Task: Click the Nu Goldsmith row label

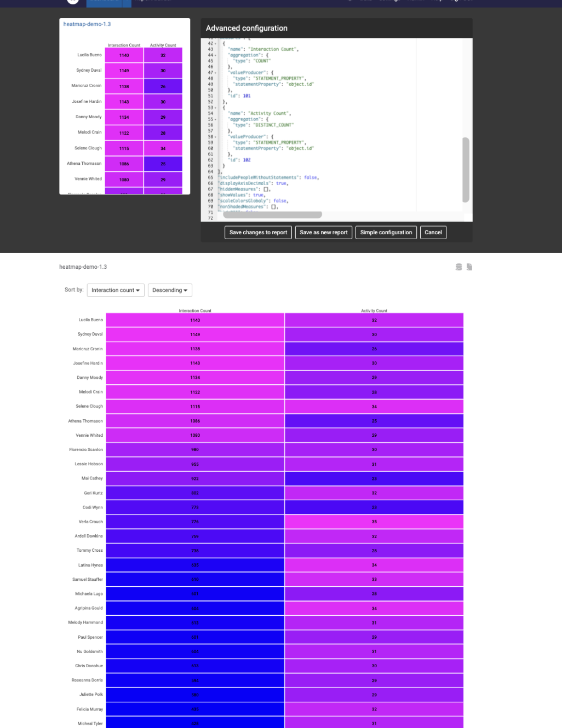Action: 90,651
